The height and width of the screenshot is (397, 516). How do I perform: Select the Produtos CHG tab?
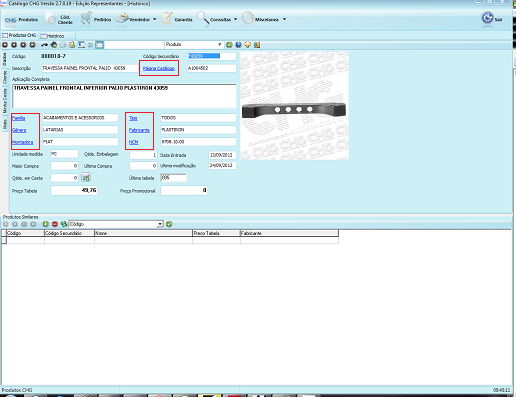pos(19,35)
